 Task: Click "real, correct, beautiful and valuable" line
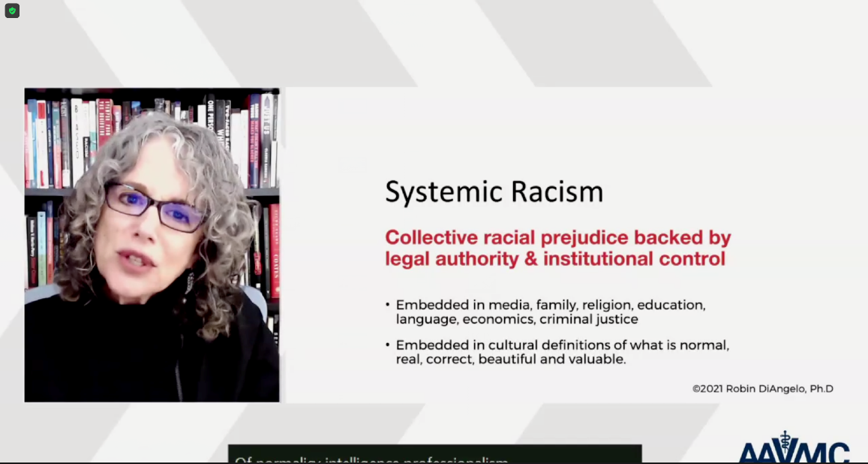click(x=510, y=360)
